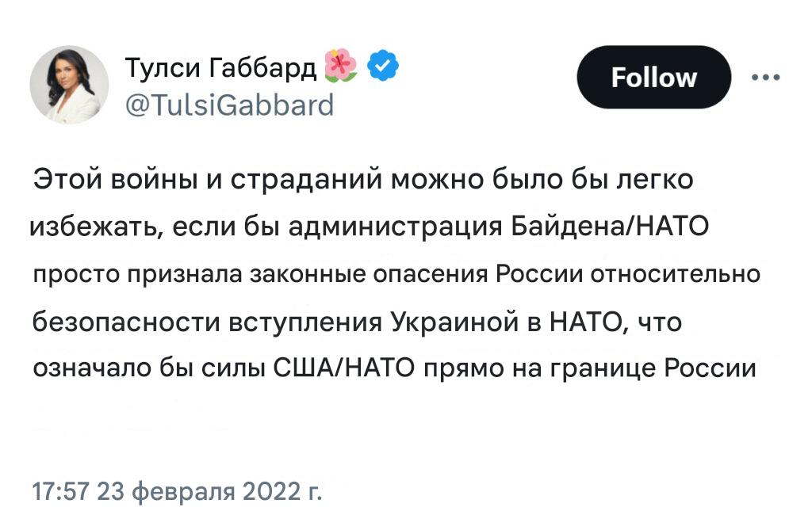The height and width of the screenshot is (530, 812).
Task: Click the word избежать in the tweet
Action: (x=87, y=227)
